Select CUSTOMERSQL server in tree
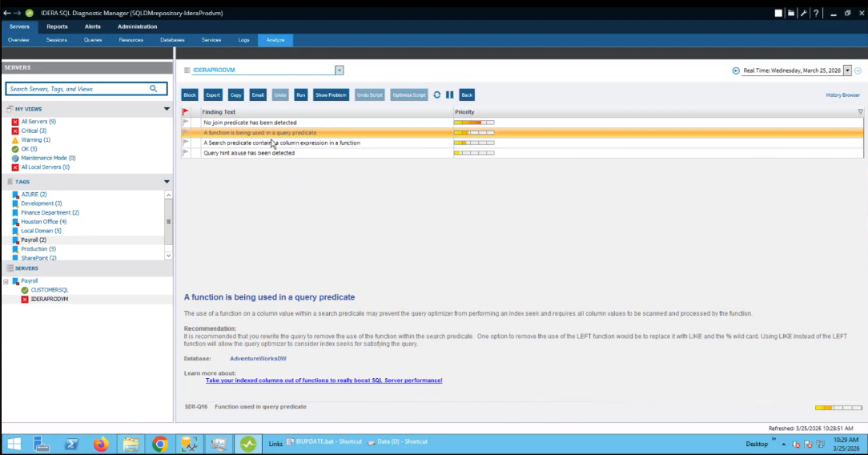 [x=50, y=290]
